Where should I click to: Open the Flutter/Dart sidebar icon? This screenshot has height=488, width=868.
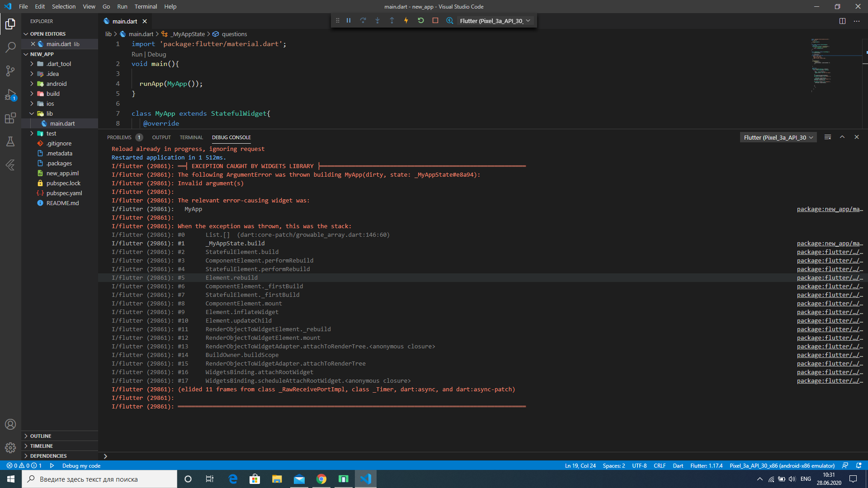[x=10, y=165]
